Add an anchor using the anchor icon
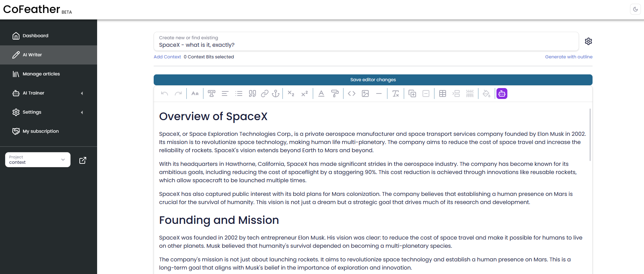The width and height of the screenshot is (644, 274). [276, 93]
